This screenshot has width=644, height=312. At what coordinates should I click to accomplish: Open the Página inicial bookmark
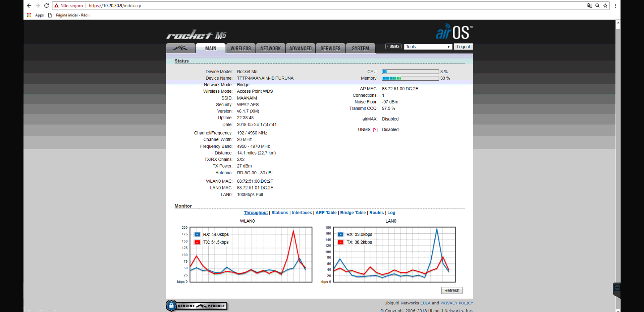click(x=69, y=15)
